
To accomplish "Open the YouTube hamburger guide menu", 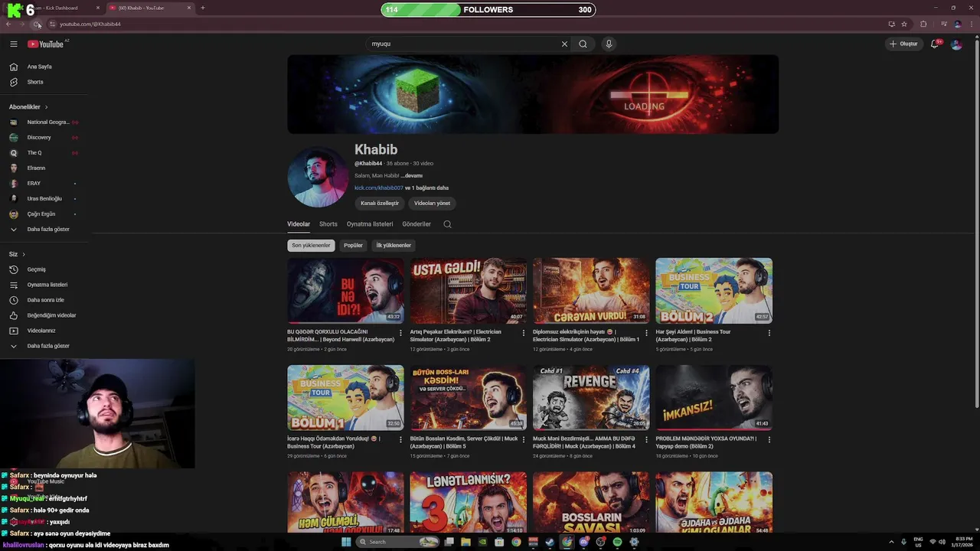I will coord(13,44).
